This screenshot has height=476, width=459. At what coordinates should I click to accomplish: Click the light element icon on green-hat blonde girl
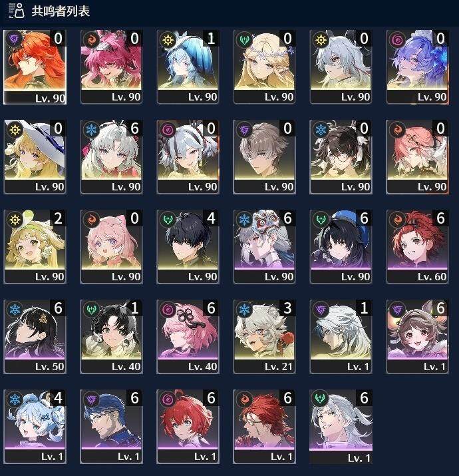pyautogui.click(x=15, y=220)
